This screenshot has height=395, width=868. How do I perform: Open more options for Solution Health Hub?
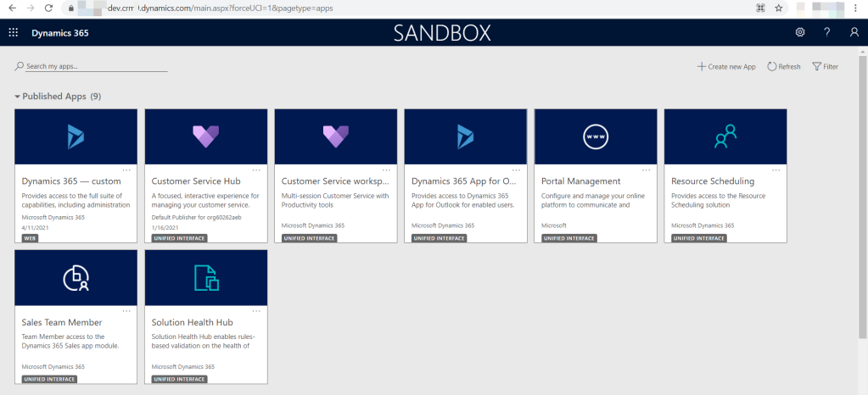256,311
